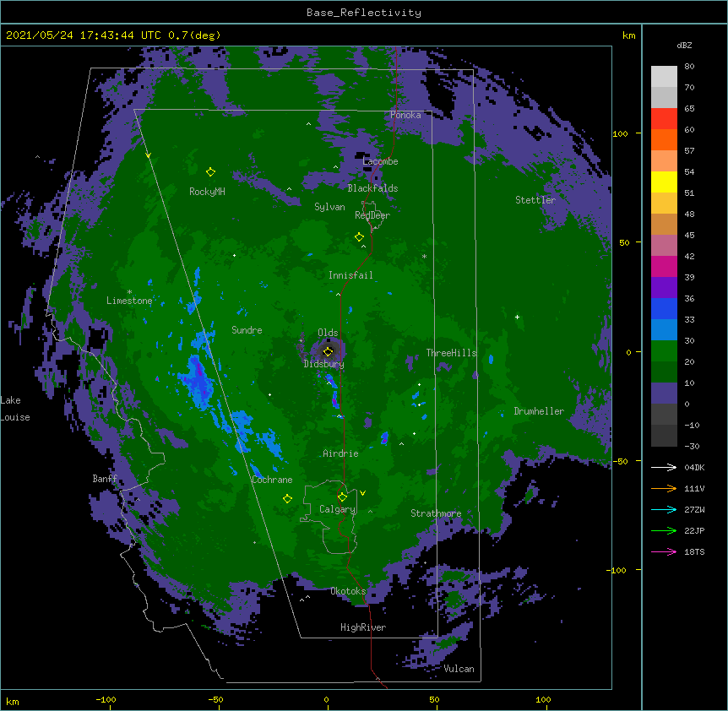Click the RedDeer city label
The width and height of the screenshot is (728, 711).
point(372,215)
